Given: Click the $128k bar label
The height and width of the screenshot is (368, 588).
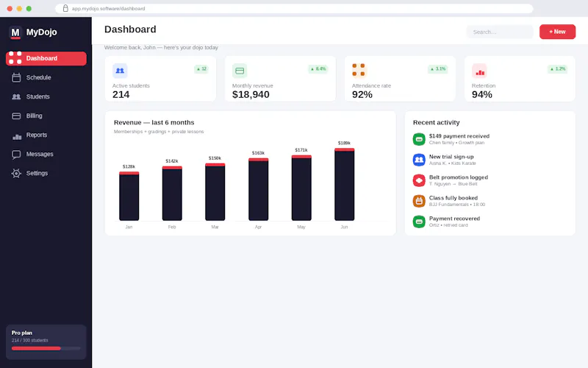Looking at the screenshot, I should pyautogui.click(x=129, y=167).
